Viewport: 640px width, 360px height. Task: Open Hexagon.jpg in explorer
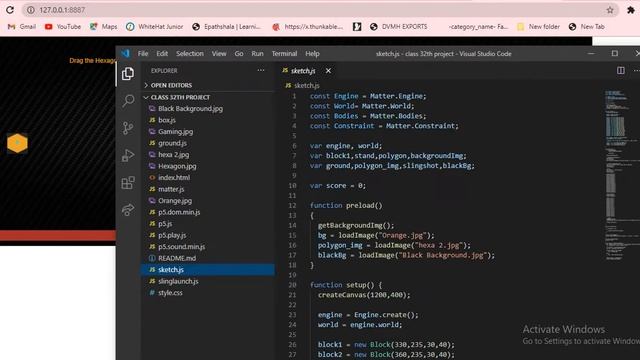coord(208,166)
